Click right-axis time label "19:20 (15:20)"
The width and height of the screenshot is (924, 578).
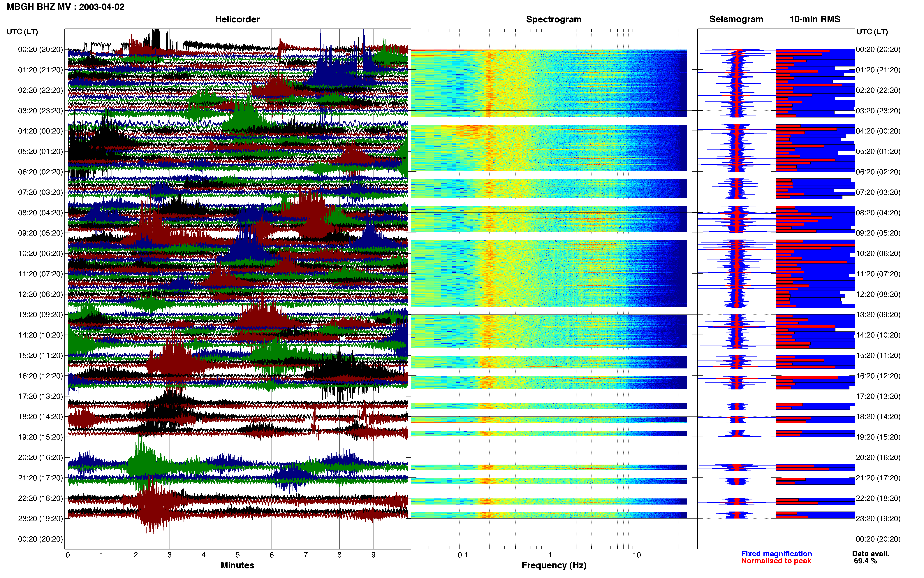(x=878, y=437)
